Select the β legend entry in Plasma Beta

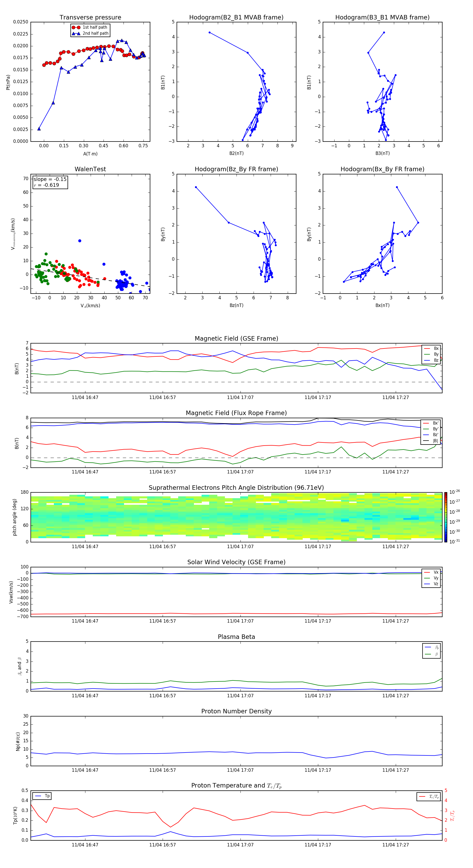[x=431, y=654]
